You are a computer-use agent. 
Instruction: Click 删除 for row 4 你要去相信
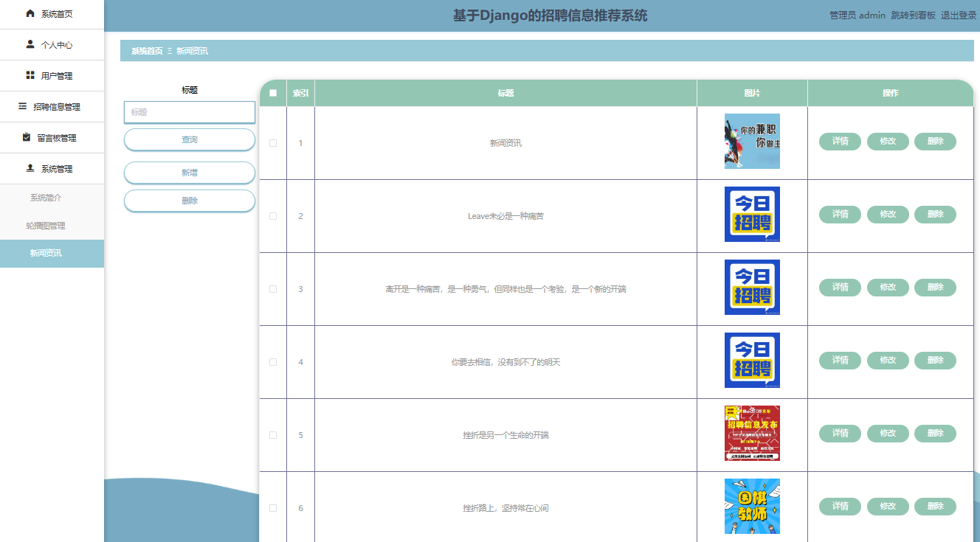(935, 361)
